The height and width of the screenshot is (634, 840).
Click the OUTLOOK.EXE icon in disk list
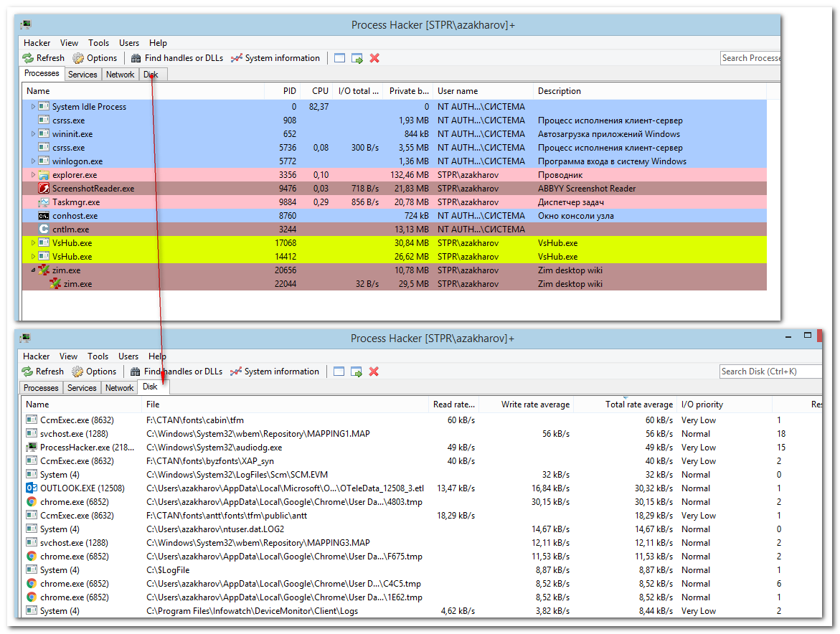[32, 488]
